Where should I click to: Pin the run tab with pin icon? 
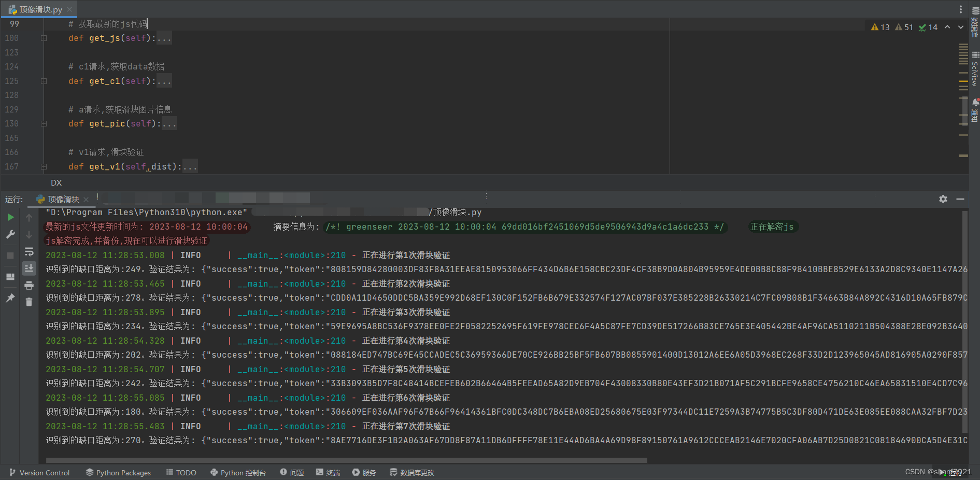[10, 298]
